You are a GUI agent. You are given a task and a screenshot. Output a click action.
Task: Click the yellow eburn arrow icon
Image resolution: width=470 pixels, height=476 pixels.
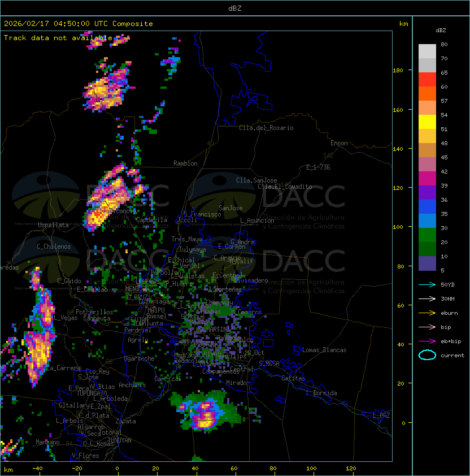tap(427, 313)
